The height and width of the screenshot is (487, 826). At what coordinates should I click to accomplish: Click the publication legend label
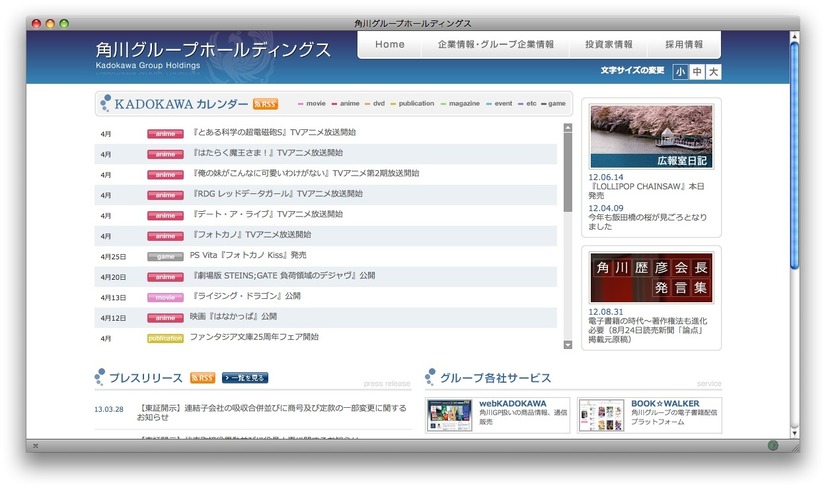pyautogui.click(x=416, y=103)
